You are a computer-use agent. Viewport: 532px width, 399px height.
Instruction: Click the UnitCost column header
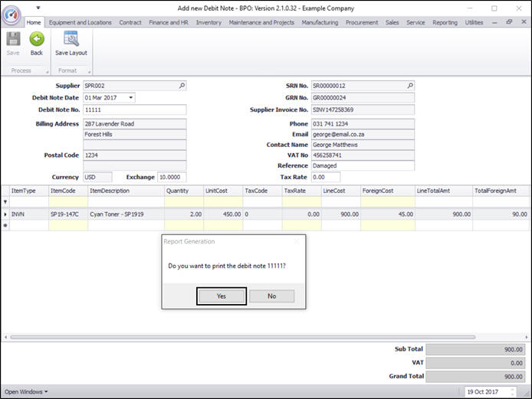click(223, 191)
